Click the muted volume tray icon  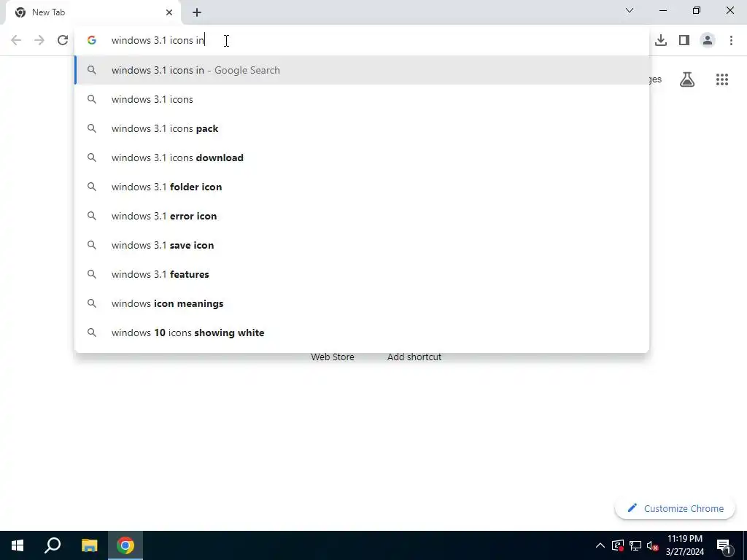click(652, 545)
